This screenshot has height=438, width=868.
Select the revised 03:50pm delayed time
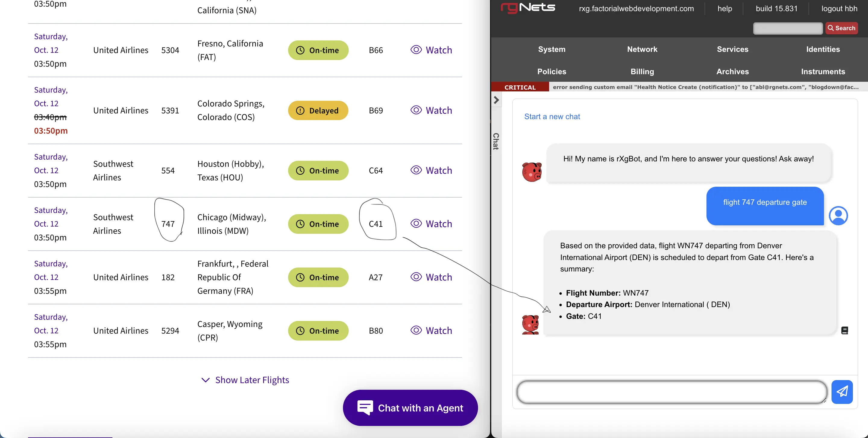[51, 131]
